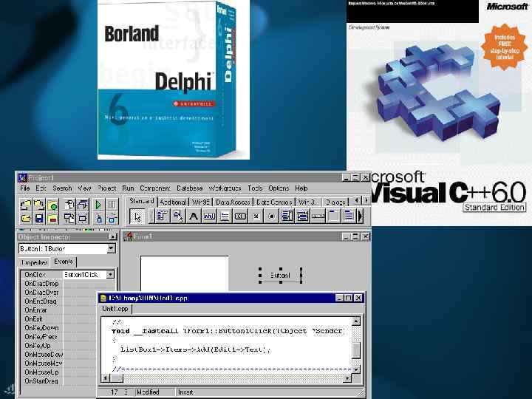532x399 pixels.
Task: Select the MainMenu component icon
Action: (x=162, y=216)
